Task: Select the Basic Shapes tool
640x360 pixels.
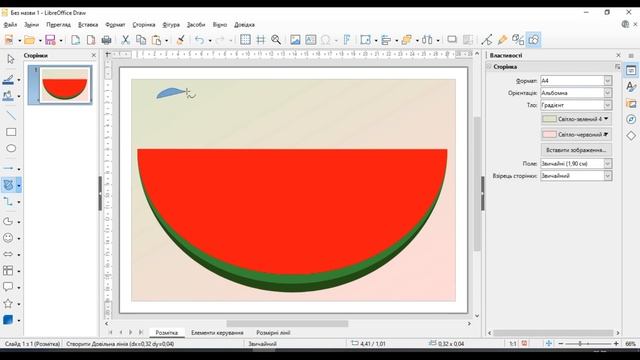Action: coord(8,221)
